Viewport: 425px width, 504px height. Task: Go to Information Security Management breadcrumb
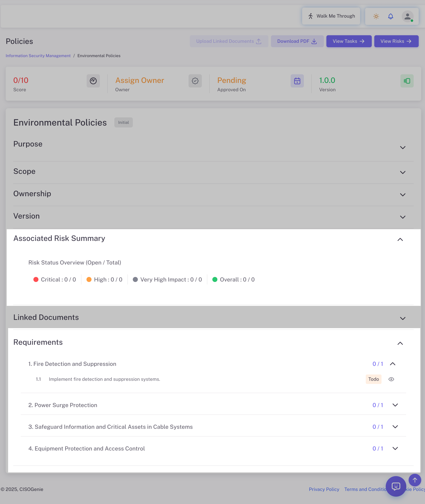click(x=38, y=56)
